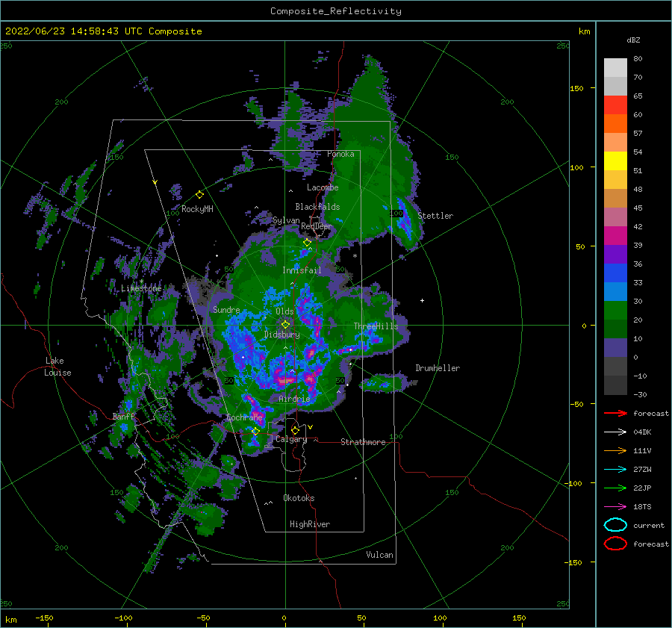Click the Lacombe city label
The image size is (672, 628).
point(323,187)
